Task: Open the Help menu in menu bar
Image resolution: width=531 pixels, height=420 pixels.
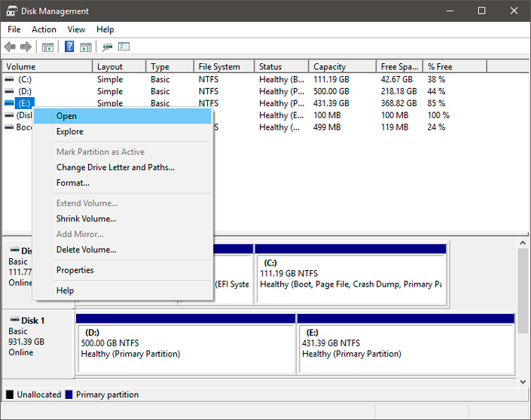Action: click(x=105, y=30)
